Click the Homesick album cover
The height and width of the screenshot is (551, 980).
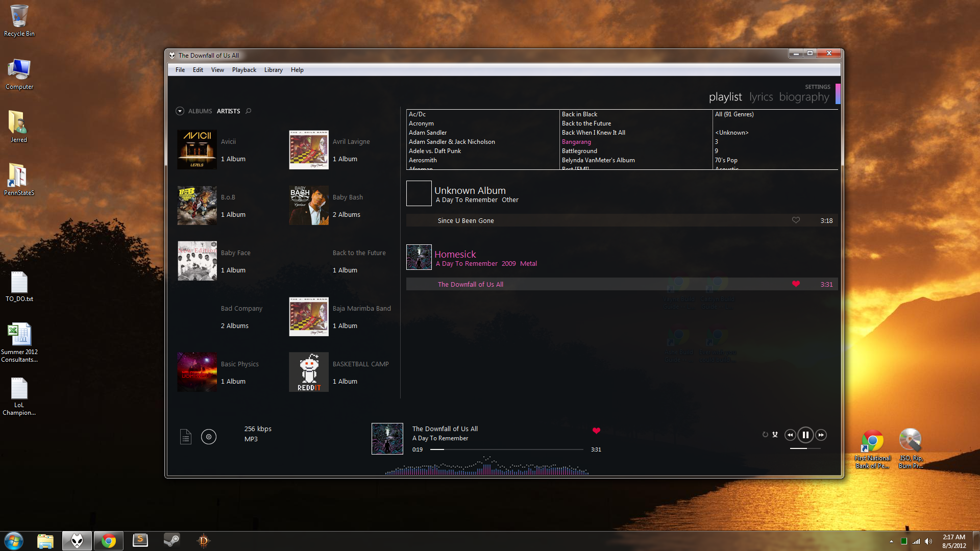[x=419, y=257]
